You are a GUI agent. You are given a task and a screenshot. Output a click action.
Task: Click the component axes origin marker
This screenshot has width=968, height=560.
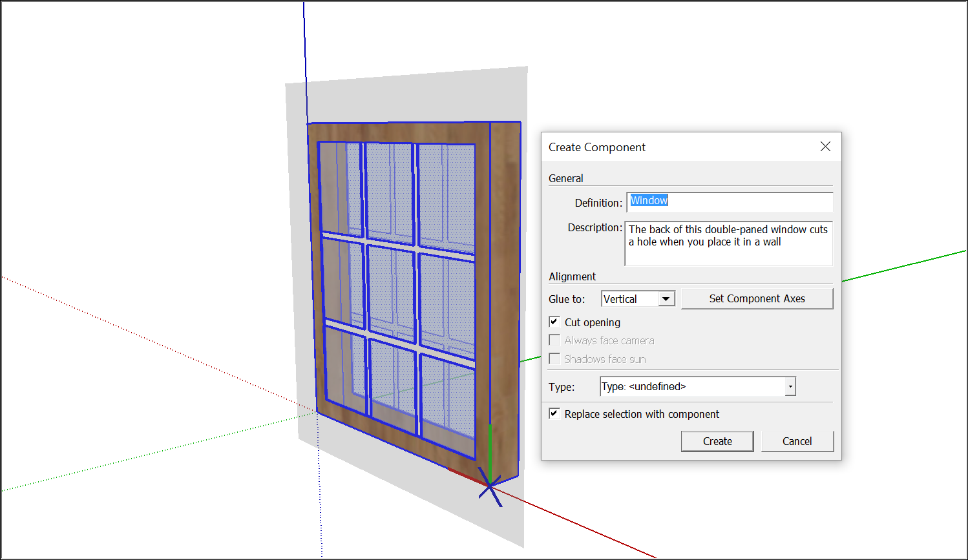tap(490, 487)
